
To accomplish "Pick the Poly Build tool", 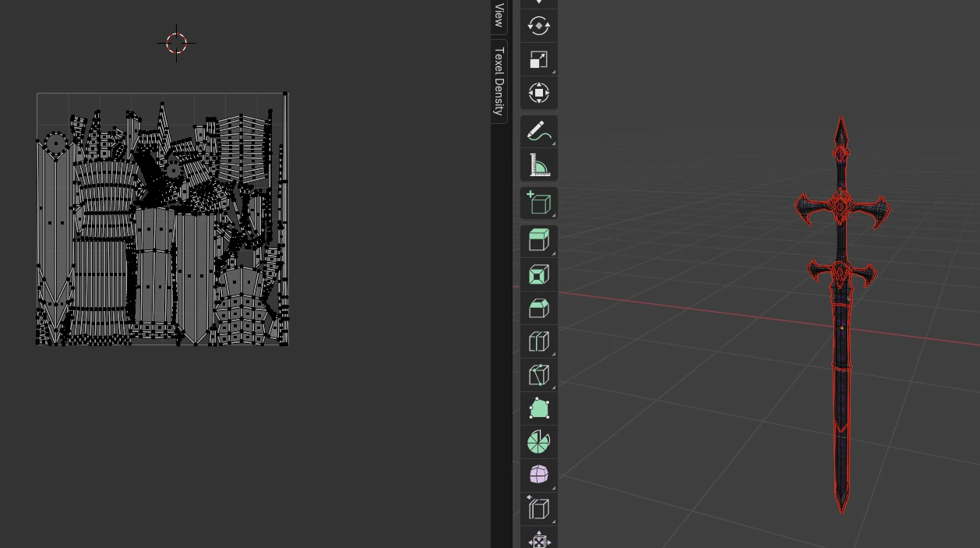I will click(x=538, y=408).
